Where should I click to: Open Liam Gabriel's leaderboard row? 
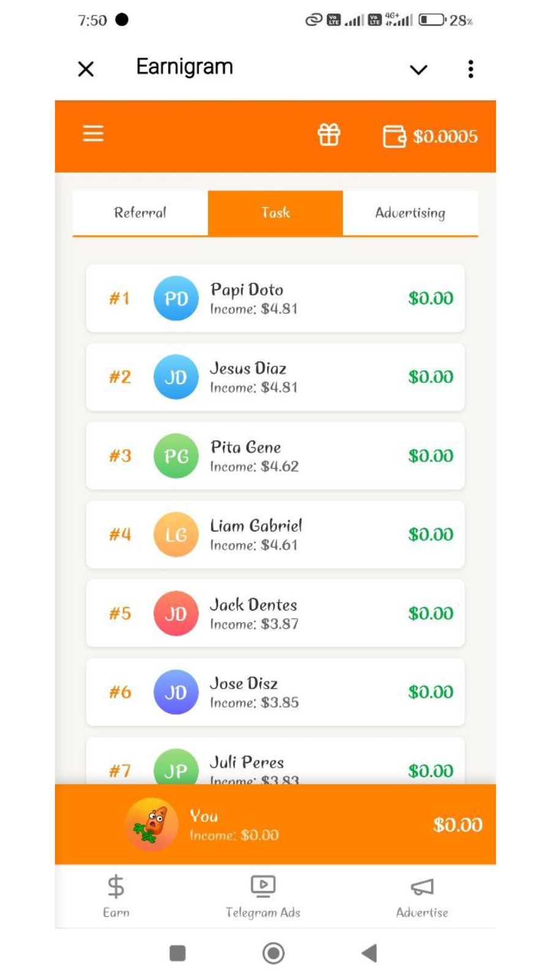point(275,535)
